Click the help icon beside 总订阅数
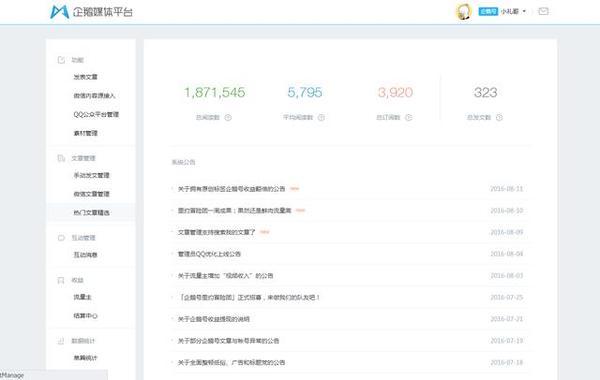 click(409, 117)
